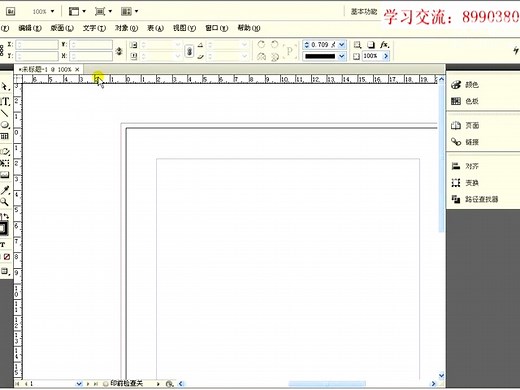Click the fill/stroke color box

coord(4,228)
